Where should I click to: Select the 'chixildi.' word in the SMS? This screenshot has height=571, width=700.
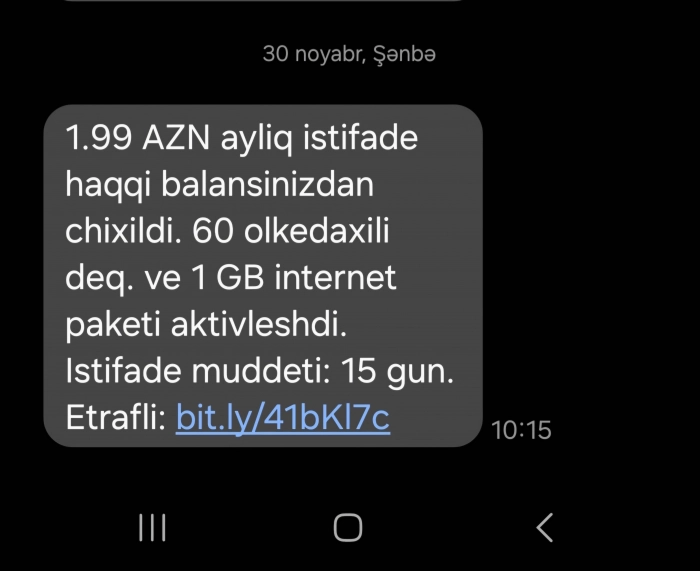pos(124,231)
